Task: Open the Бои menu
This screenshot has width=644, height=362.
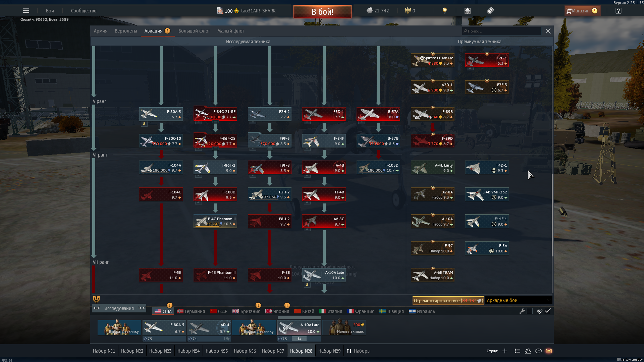Action: pyautogui.click(x=50, y=11)
